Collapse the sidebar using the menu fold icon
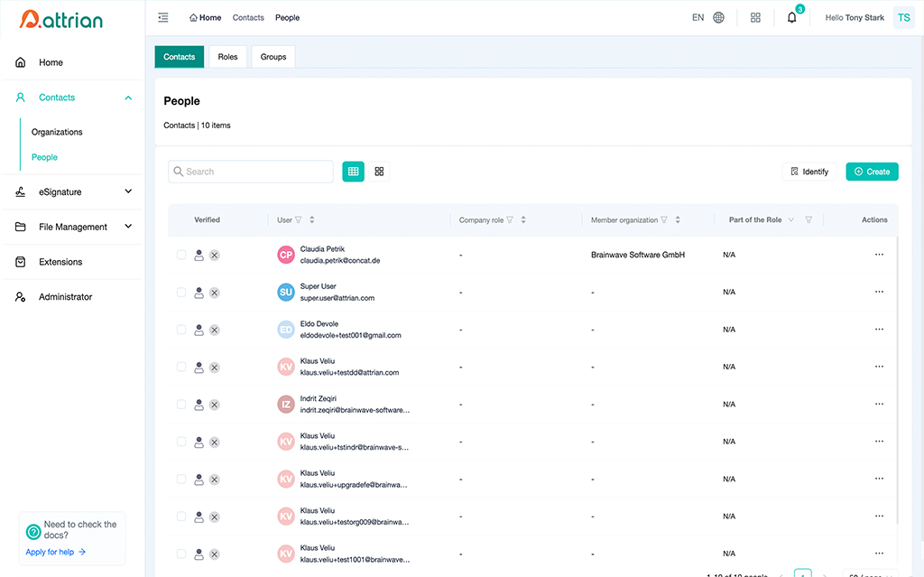This screenshot has width=924, height=577. click(162, 17)
